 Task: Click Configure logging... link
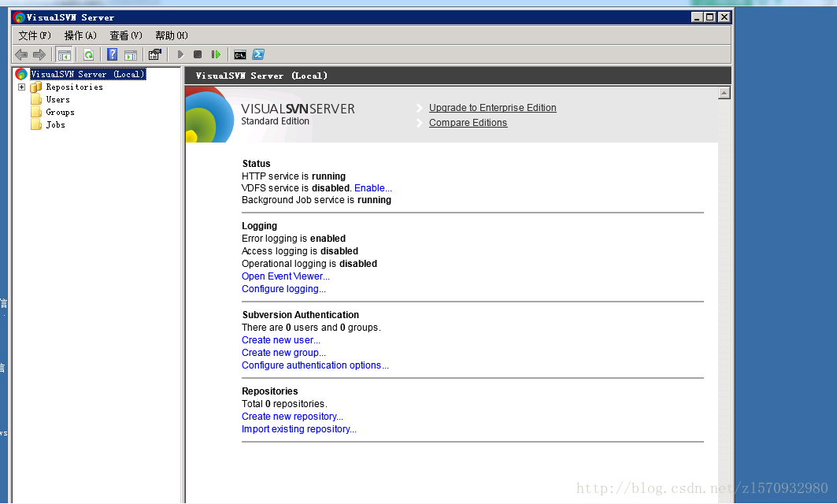[x=283, y=289]
